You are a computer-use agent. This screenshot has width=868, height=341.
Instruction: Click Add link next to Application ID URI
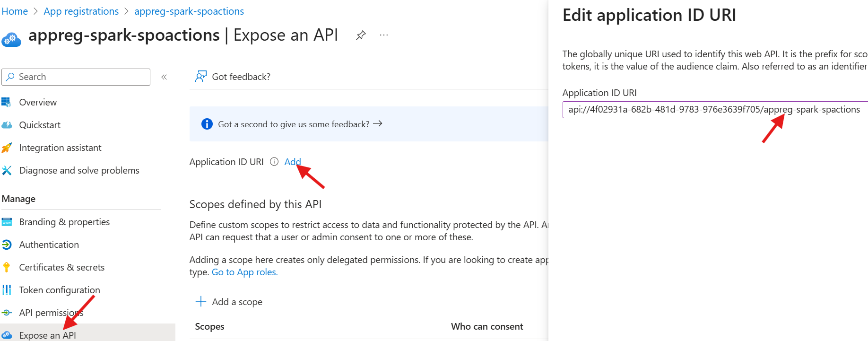click(x=292, y=162)
